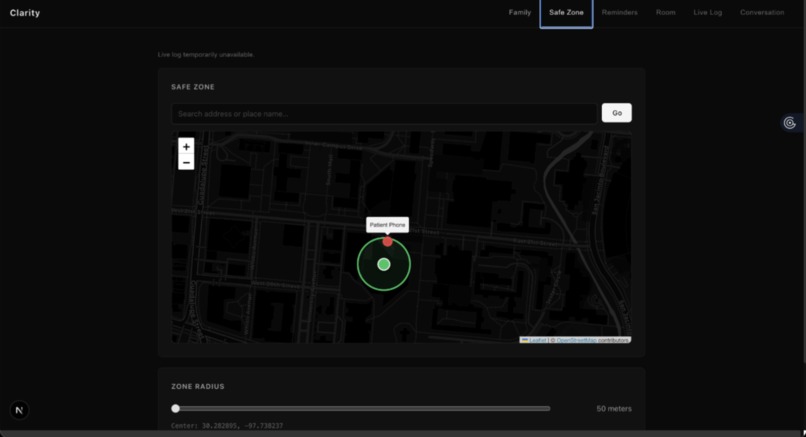The width and height of the screenshot is (806, 437).
Task: Click the zone radius slider handle
Action: (x=175, y=408)
